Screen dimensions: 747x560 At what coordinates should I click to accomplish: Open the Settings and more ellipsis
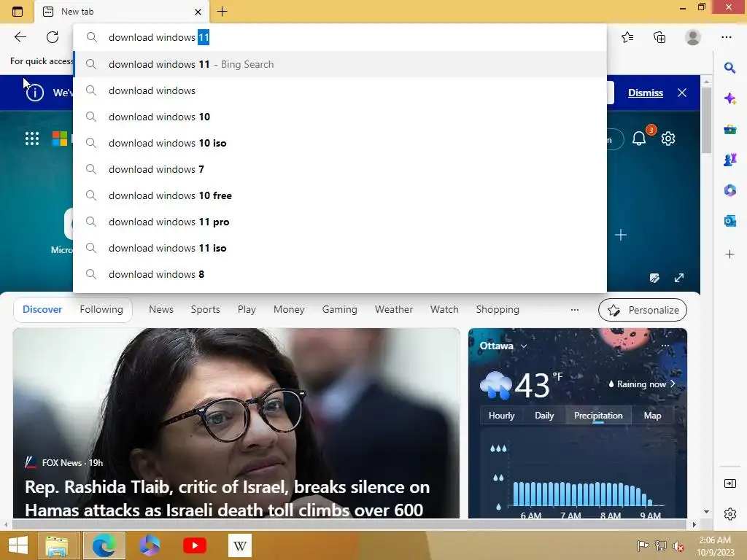coord(726,37)
